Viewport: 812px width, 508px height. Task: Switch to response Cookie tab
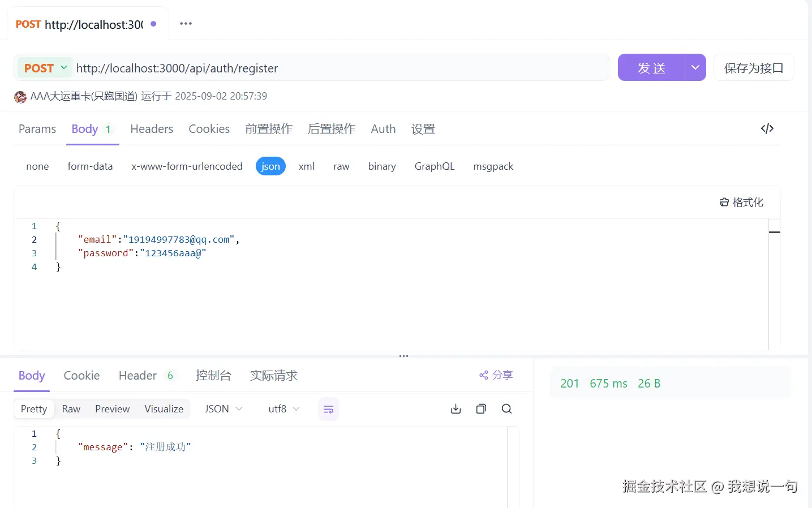pos(81,376)
